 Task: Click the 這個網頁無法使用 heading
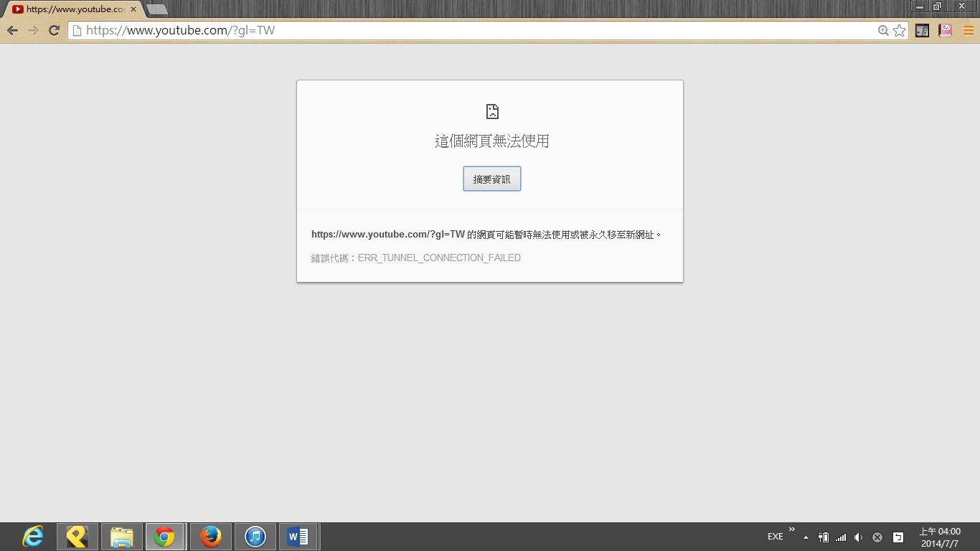pyautogui.click(x=492, y=141)
